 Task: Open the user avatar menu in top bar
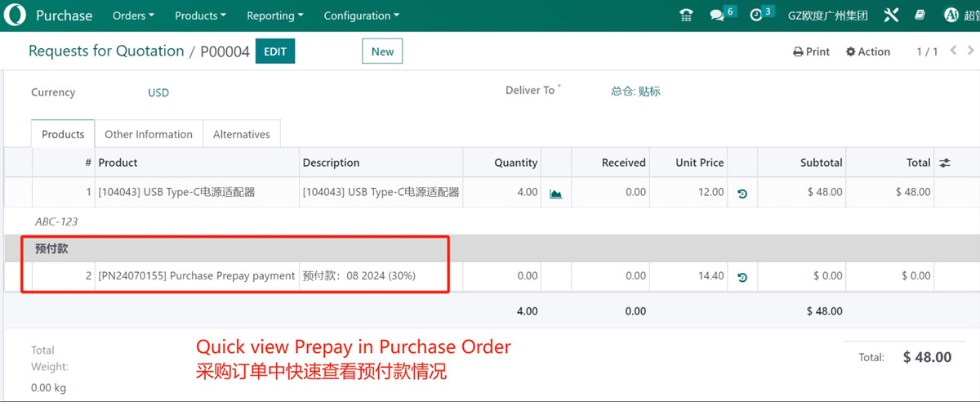pyautogui.click(x=961, y=16)
